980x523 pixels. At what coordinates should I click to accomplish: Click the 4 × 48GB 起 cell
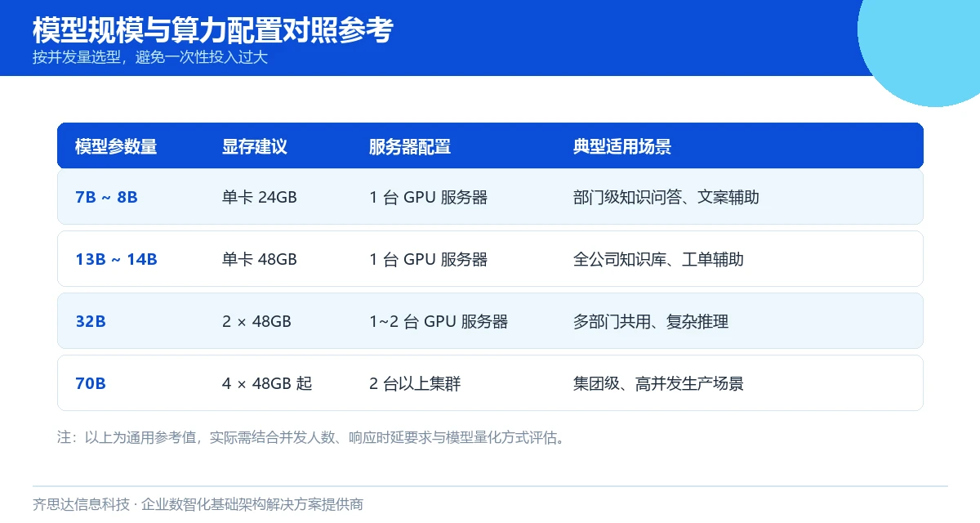(267, 383)
